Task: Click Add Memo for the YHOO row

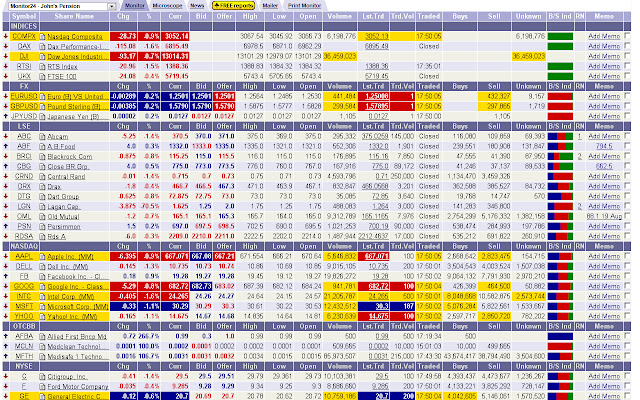Action: click(604, 316)
